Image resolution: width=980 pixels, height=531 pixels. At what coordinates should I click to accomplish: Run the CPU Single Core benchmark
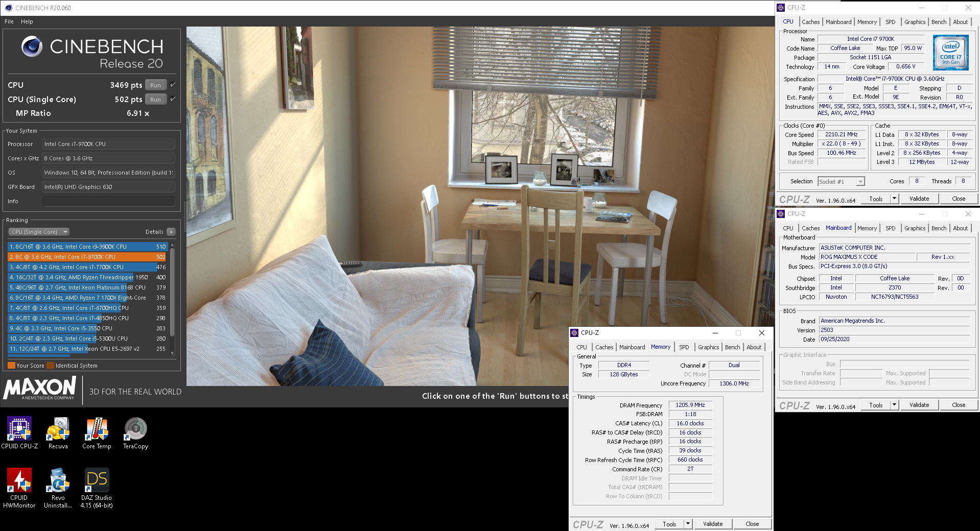[155, 100]
